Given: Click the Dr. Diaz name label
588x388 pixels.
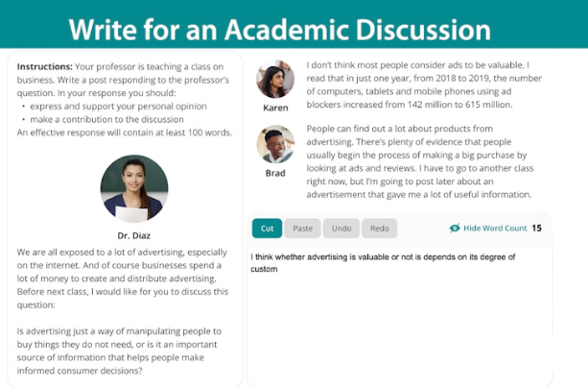Looking at the screenshot, I should [x=133, y=232].
